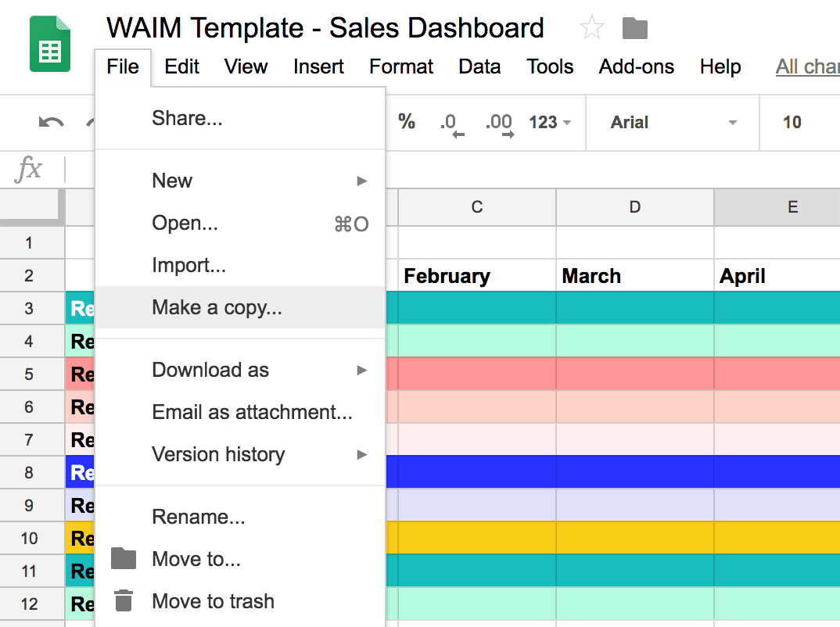Open the Format menu

click(401, 66)
